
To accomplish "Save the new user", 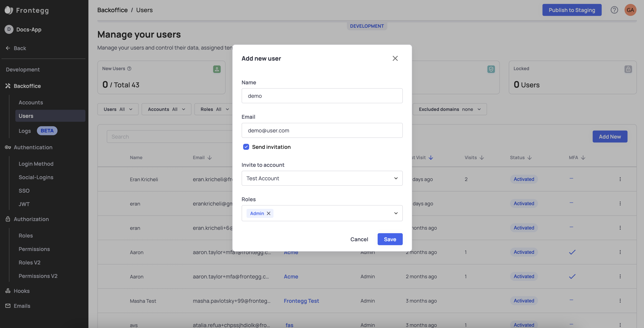I will pos(390,239).
